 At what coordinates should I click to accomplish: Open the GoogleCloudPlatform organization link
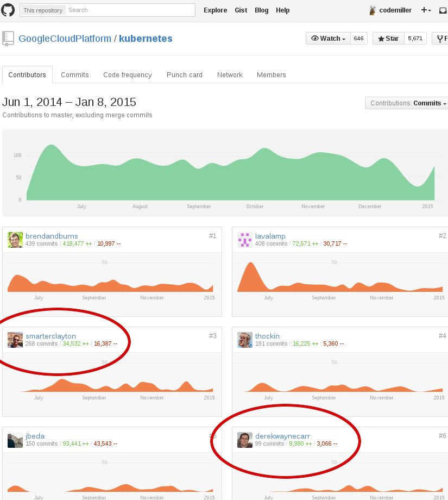[x=65, y=39]
